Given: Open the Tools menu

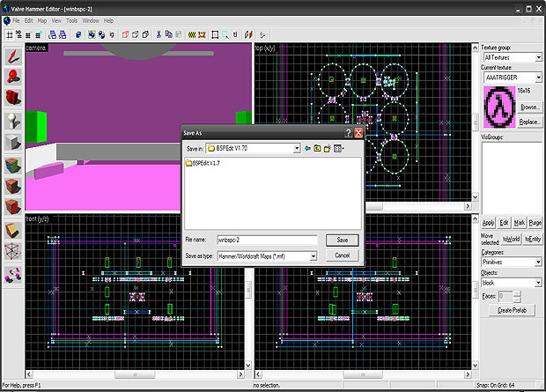Looking at the screenshot, I should pyautogui.click(x=71, y=21).
